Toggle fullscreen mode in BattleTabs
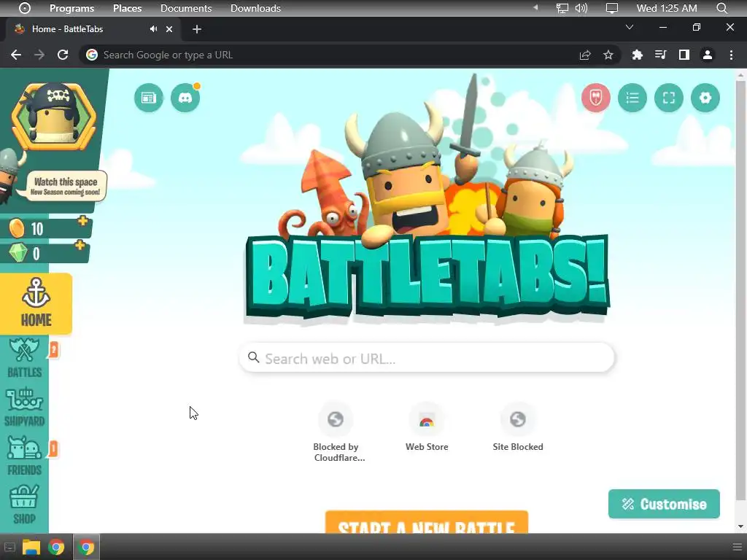This screenshot has width=747, height=560. [x=669, y=98]
